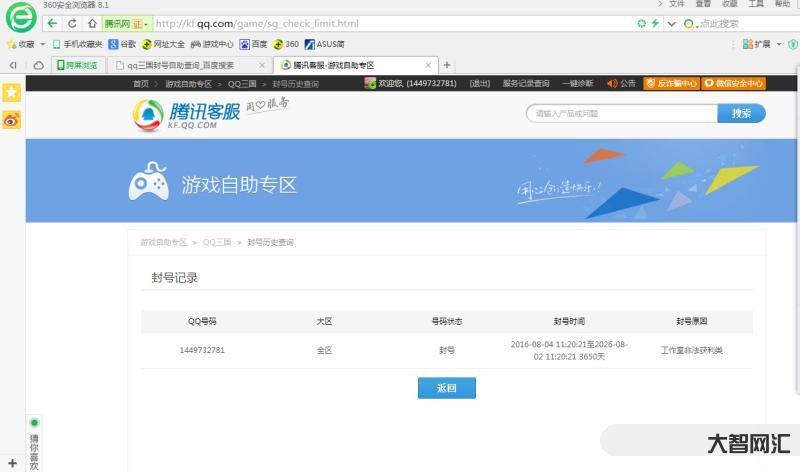Screen dimensions: 800x472
Task: Click the 退出 logout link
Action: click(x=480, y=84)
